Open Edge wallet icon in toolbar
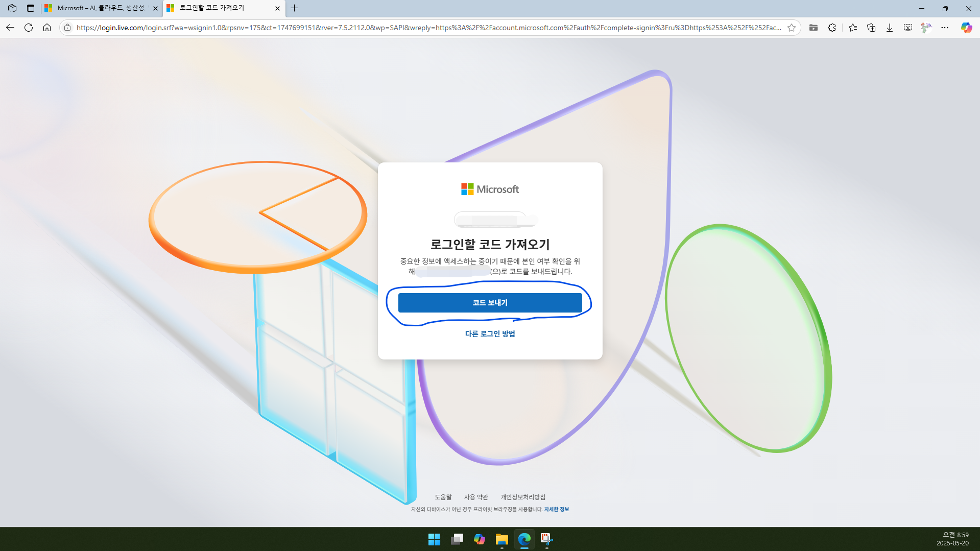The width and height of the screenshot is (980, 551). click(x=814, y=28)
